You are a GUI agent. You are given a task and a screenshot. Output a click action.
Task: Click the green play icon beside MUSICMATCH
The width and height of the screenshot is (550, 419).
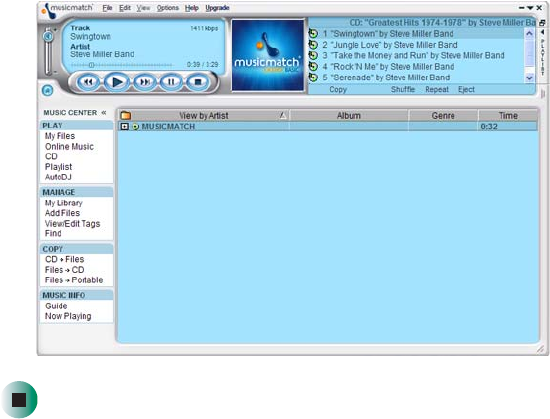135,127
